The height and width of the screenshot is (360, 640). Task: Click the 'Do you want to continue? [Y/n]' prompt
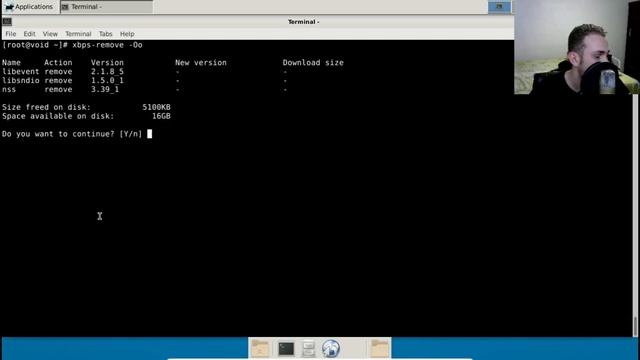72,134
